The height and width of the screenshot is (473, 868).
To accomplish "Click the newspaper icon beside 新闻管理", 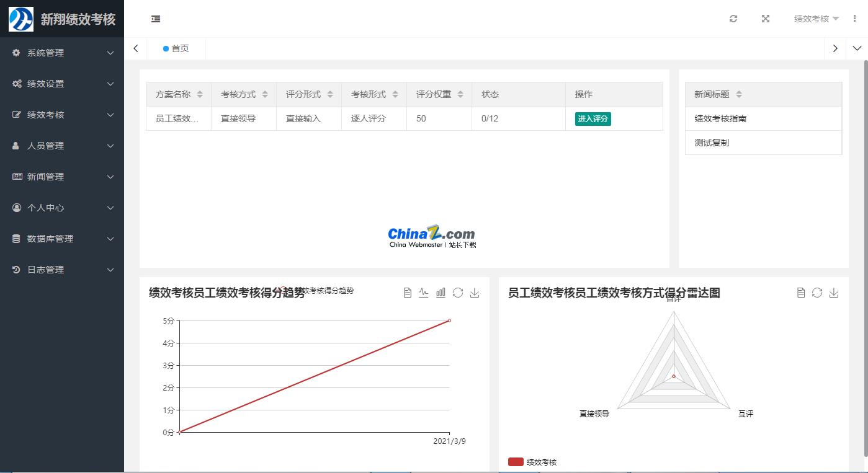I will [17, 177].
